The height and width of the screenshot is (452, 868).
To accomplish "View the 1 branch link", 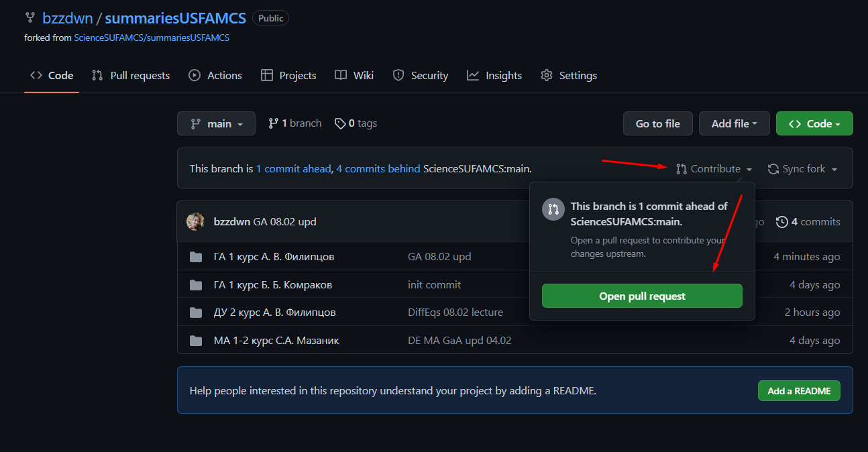I will pyautogui.click(x=294, y=123).
